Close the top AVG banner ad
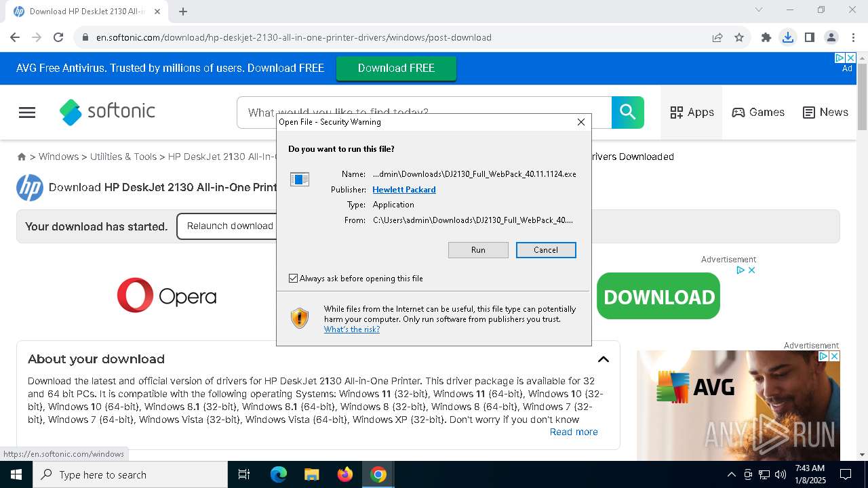Screen dimensions: 868x488 coord(851,58)
